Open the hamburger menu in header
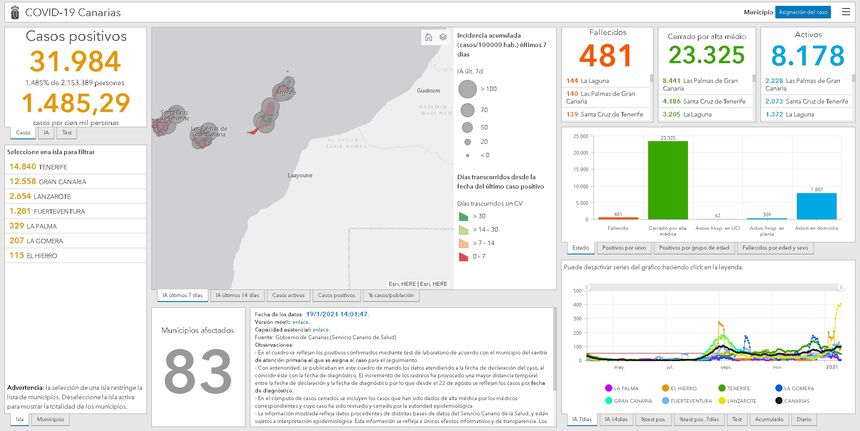The image size is (860, 431). 844,12
